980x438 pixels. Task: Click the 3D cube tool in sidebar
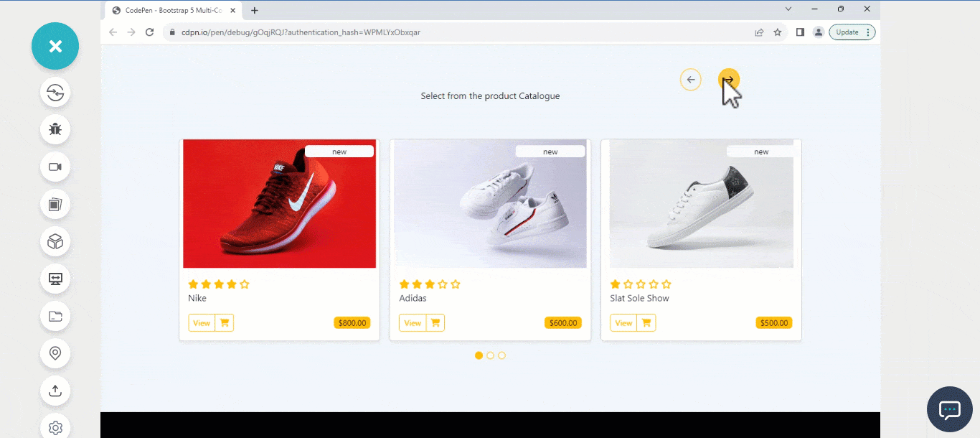[55, 242]
